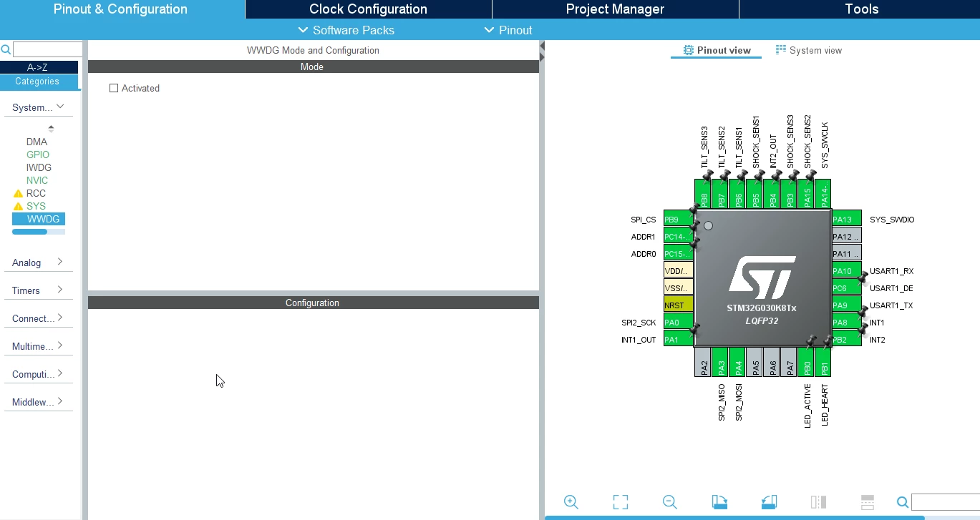This screenshot has width=980, height=520.
Task: Fit the pinout view to the window
Action: (x=621, y=502)
